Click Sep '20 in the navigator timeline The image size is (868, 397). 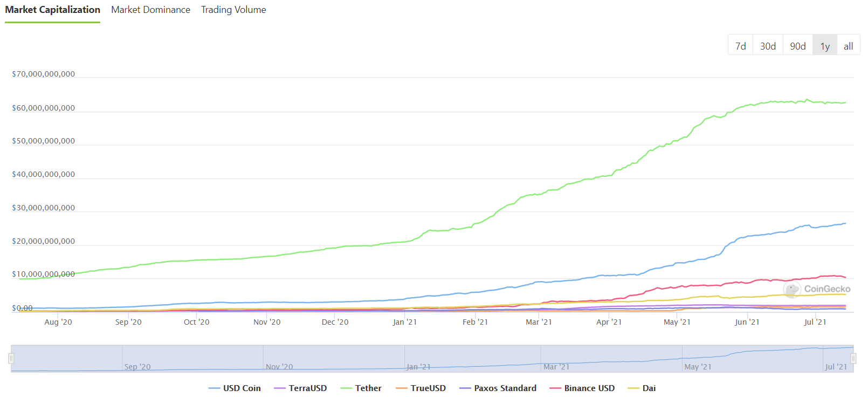tap(137, 367)
